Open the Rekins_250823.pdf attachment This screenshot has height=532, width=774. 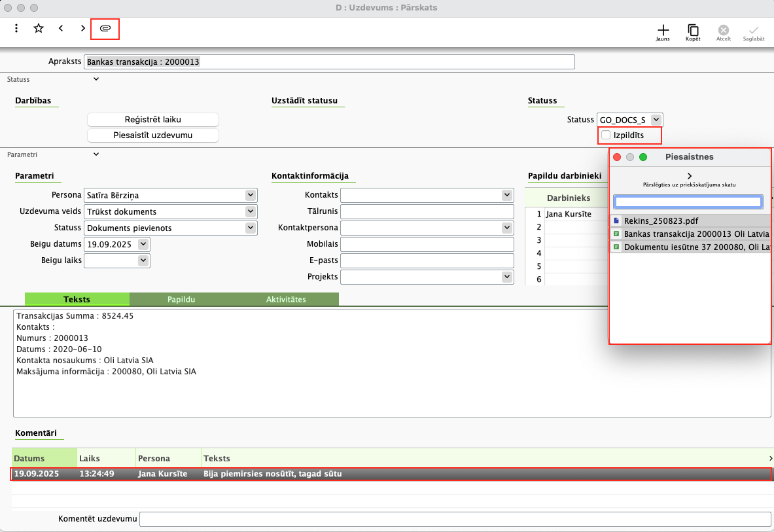(x=661, y=221)
